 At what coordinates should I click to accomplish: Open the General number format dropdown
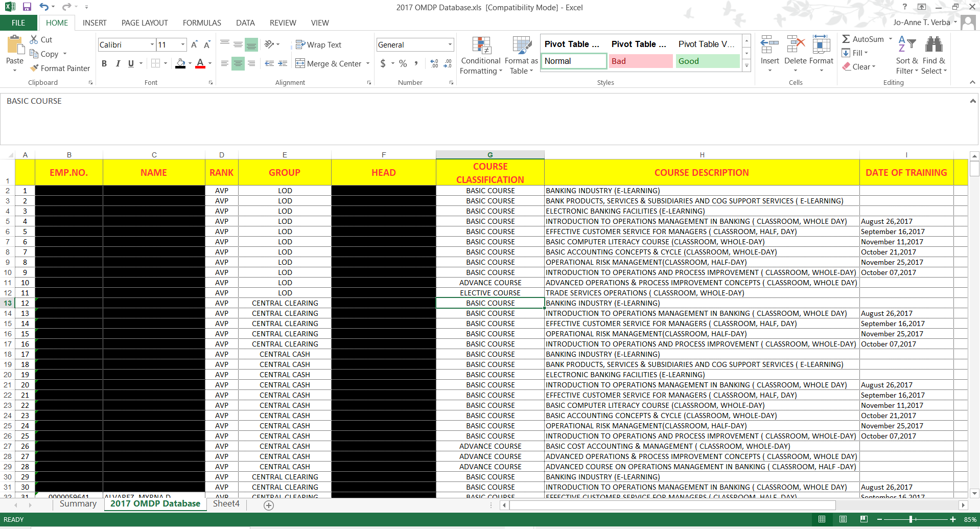tap(450, 44)
